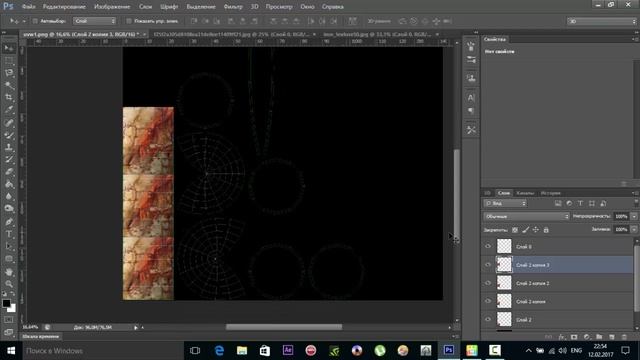Open the Редактирование menu
Image resolution: width=640 pixels, height=360 pixels.
point(64,7)
